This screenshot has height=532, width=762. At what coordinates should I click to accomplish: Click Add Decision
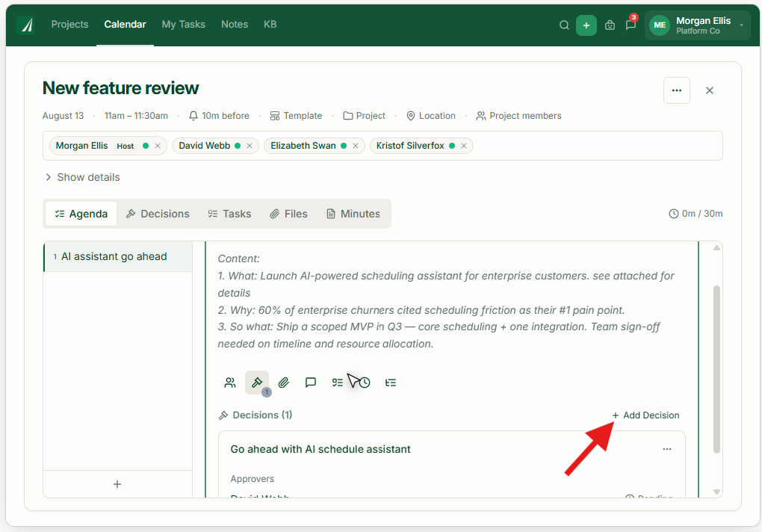[x=646, y=415]
